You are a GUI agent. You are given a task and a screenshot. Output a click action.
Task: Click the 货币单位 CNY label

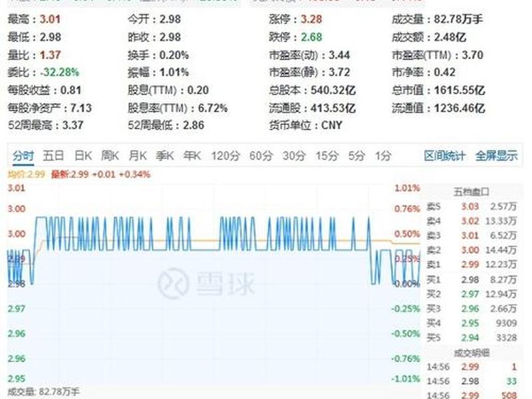[306, 125]
